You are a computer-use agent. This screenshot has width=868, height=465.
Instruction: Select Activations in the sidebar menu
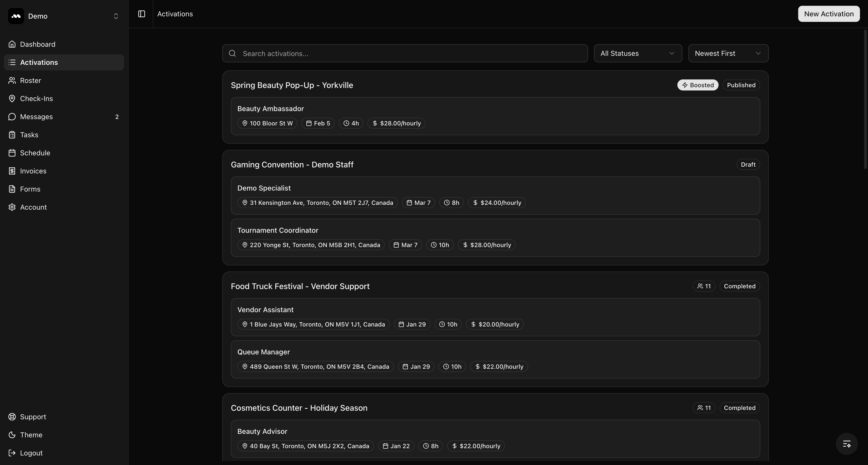coord(39,62)
